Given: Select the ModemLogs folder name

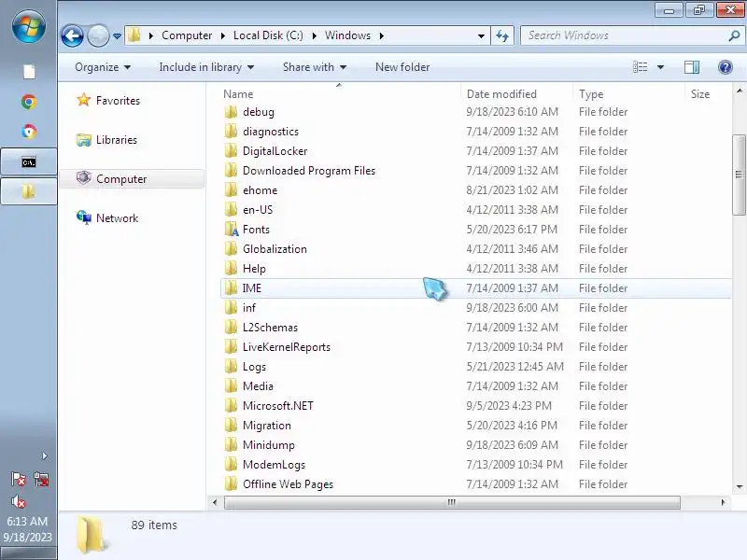Looking at the screenshot, I should tap(274, 464).
